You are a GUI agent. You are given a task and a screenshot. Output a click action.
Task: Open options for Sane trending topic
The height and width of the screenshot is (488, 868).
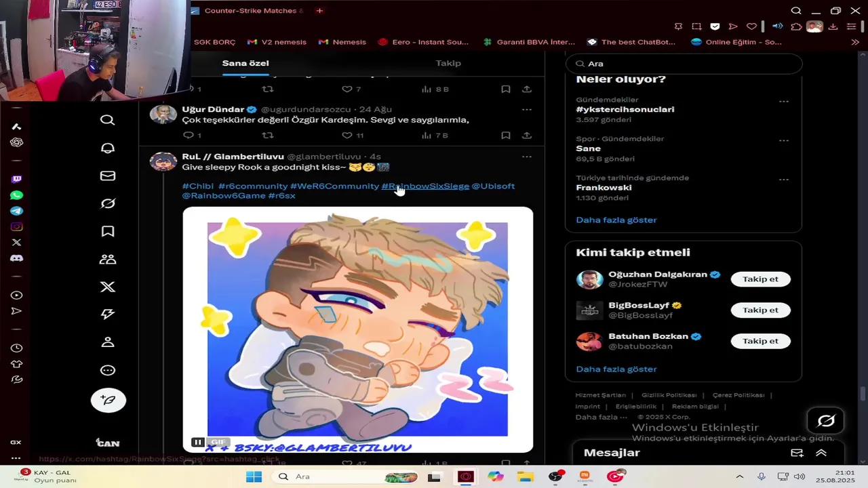[784, 141]
